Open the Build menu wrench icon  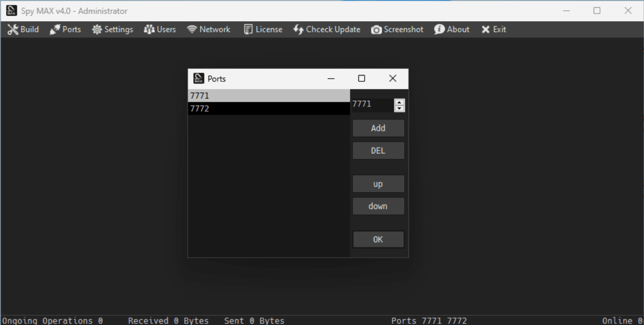click(x=12, y=30)
